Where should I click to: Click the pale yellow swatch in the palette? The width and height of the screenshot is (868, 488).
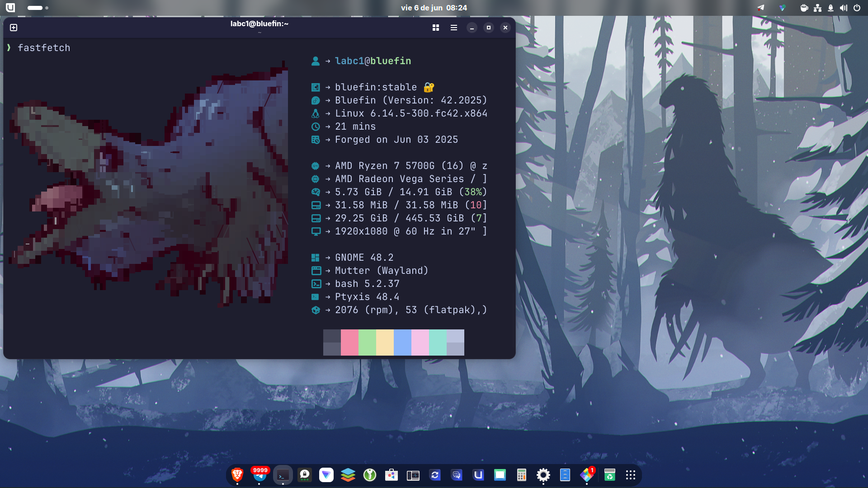(x=385, y=343)
